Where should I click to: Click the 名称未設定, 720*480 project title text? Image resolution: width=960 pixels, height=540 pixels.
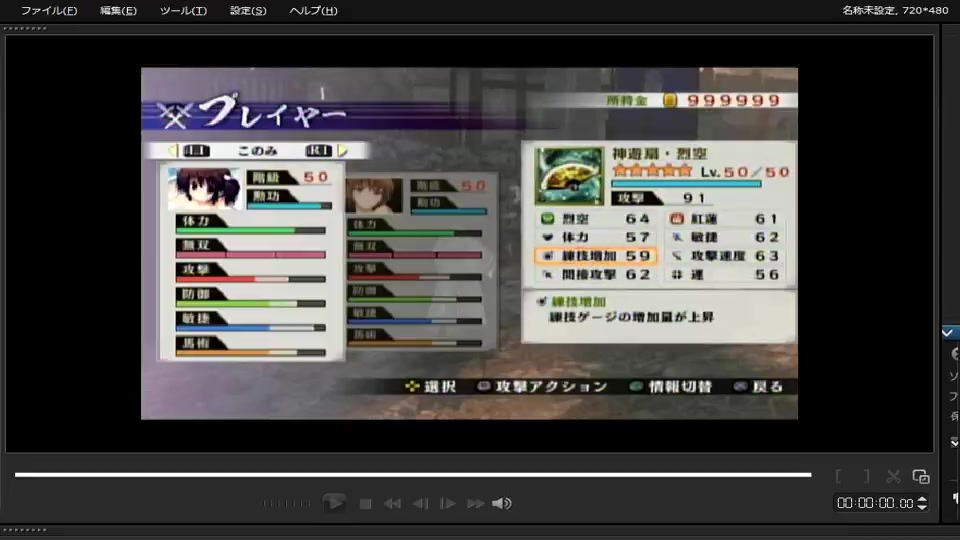(x=894, y=10)
